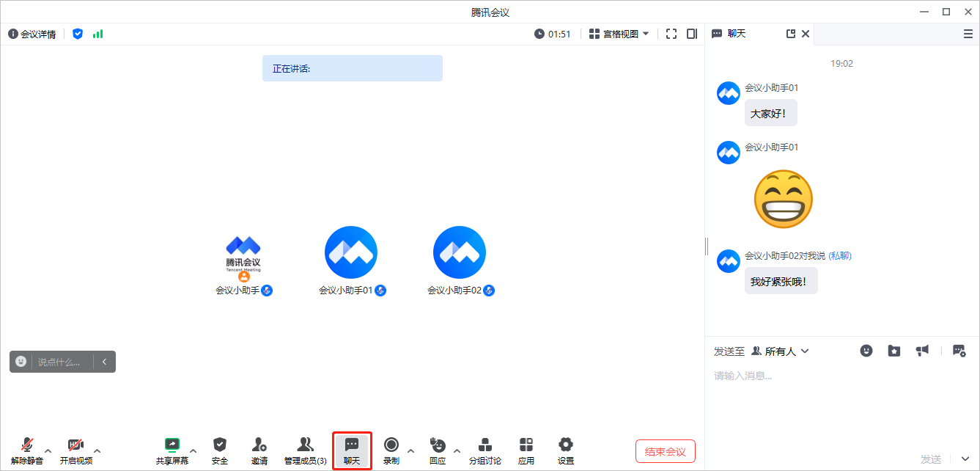This screenshot has width=980, height=471.
Task: Check the green network signal icon
Action: [x=98, y=34]
